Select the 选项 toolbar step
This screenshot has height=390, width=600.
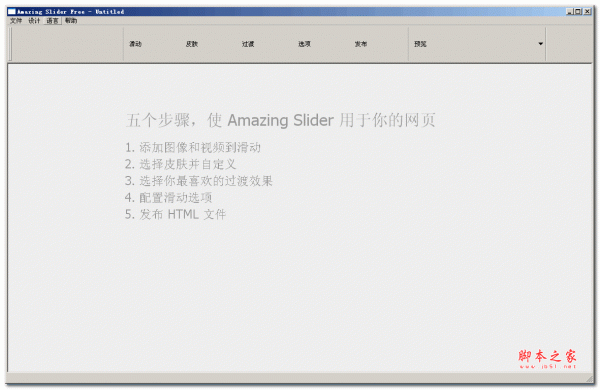click(305, 44)
